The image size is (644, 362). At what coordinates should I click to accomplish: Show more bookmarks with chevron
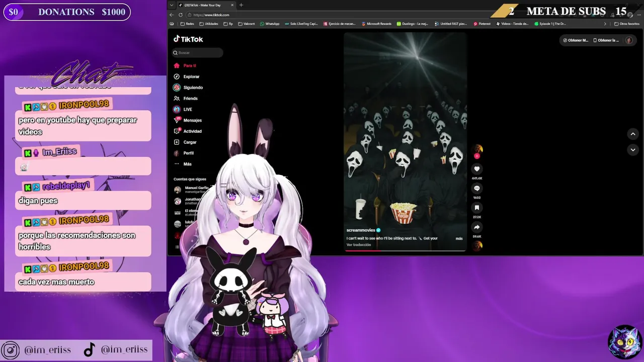click(605, 24)
